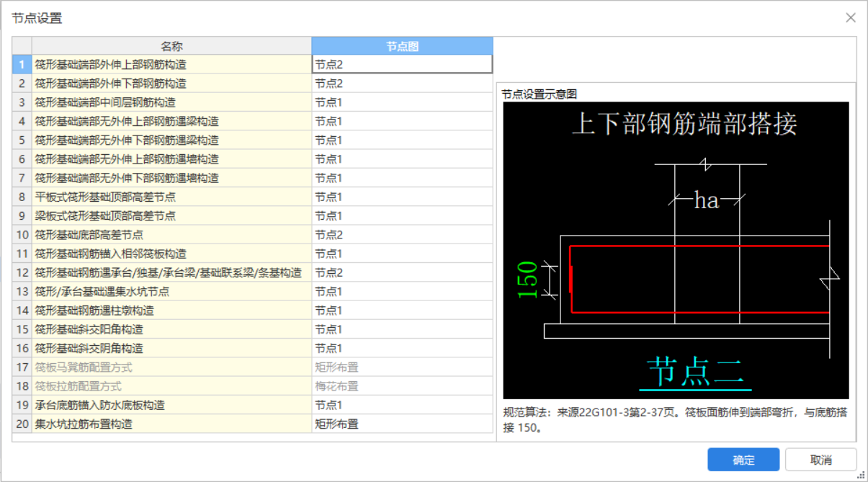
Task: Click 矩形布置 value for 筏板马凳筋配置方式
Action: (403, 367)
